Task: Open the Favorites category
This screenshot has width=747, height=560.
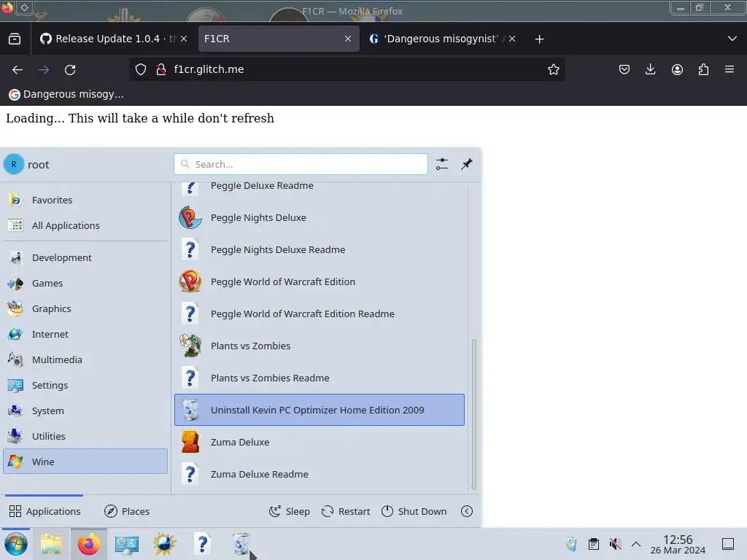Action: pos(85,200)
